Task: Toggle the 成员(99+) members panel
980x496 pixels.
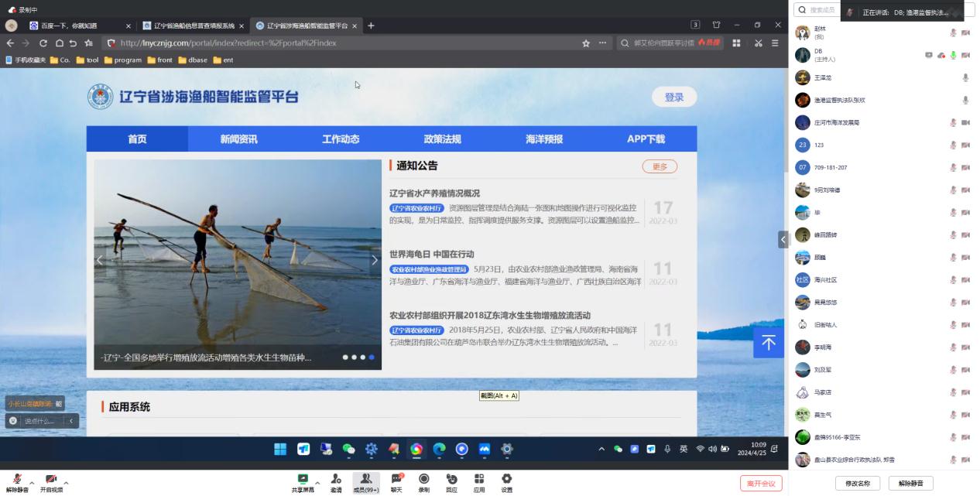Action: pos(366,480)
